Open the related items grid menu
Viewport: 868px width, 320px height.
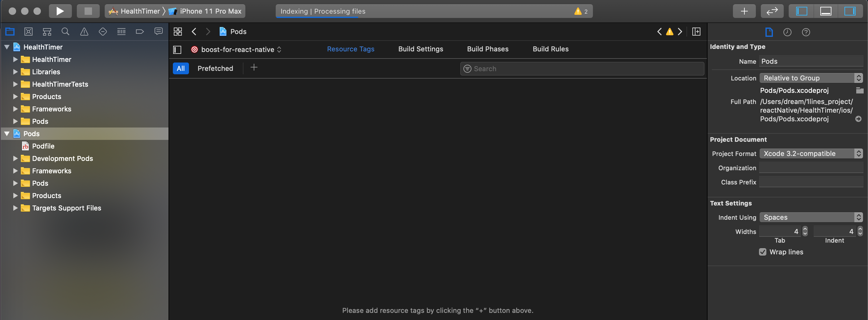click(x=178, y=32)
